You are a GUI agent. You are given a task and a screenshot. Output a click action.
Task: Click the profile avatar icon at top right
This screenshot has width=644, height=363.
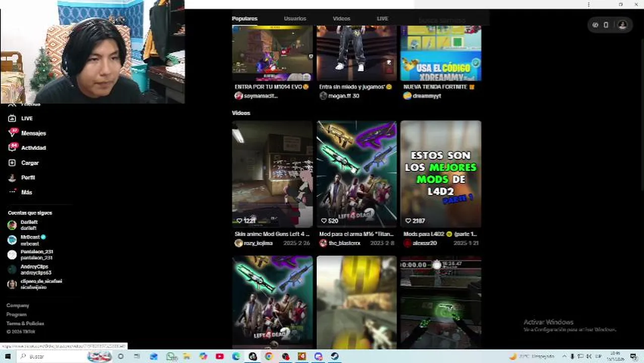[622, 25]
